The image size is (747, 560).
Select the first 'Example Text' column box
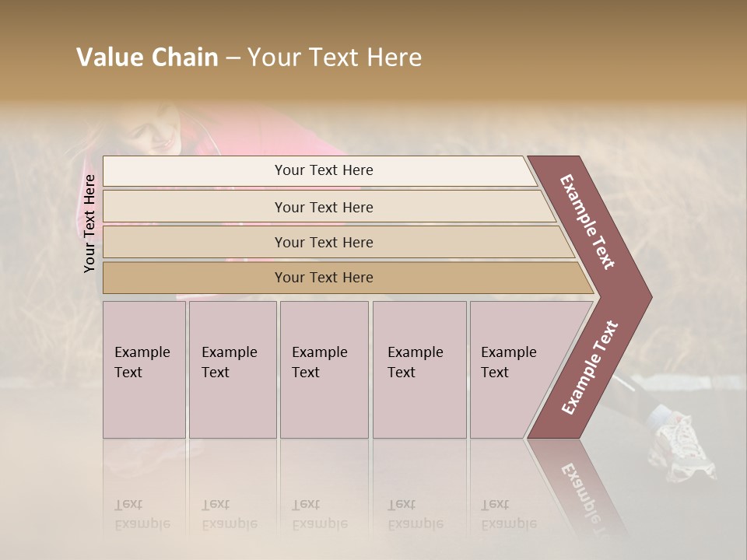(x=144, y=369)
